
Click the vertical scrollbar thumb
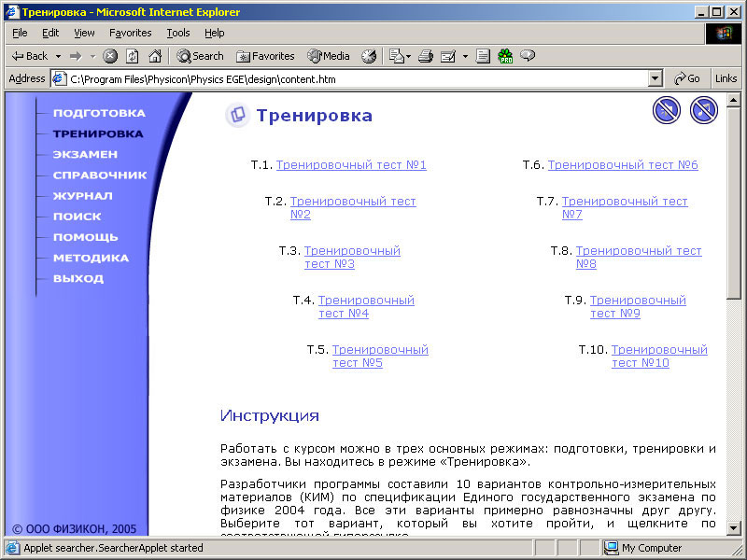click(x=733, y=203)
